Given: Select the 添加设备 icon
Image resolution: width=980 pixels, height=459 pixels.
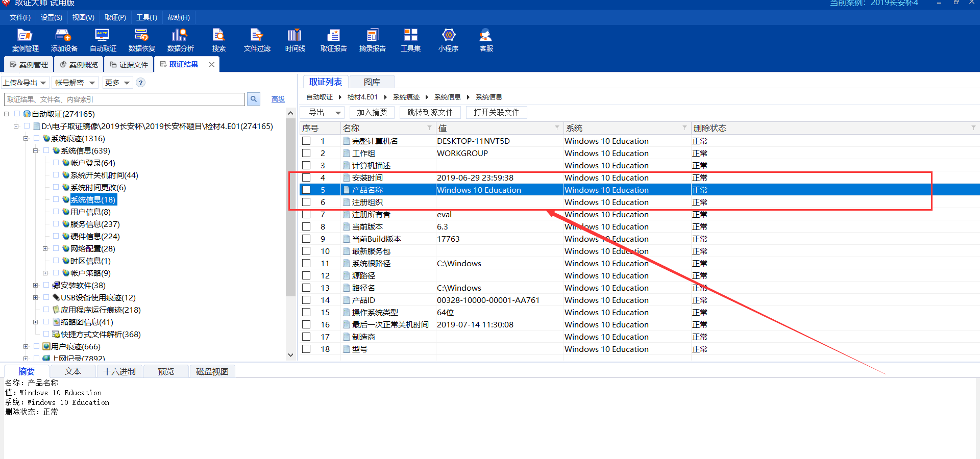Looking at the screenshot, I should coord(63,40).
